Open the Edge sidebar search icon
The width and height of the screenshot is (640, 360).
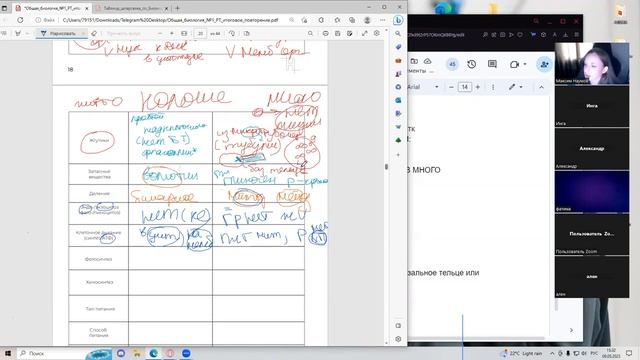pyautogui.click(x=398, y=33)
